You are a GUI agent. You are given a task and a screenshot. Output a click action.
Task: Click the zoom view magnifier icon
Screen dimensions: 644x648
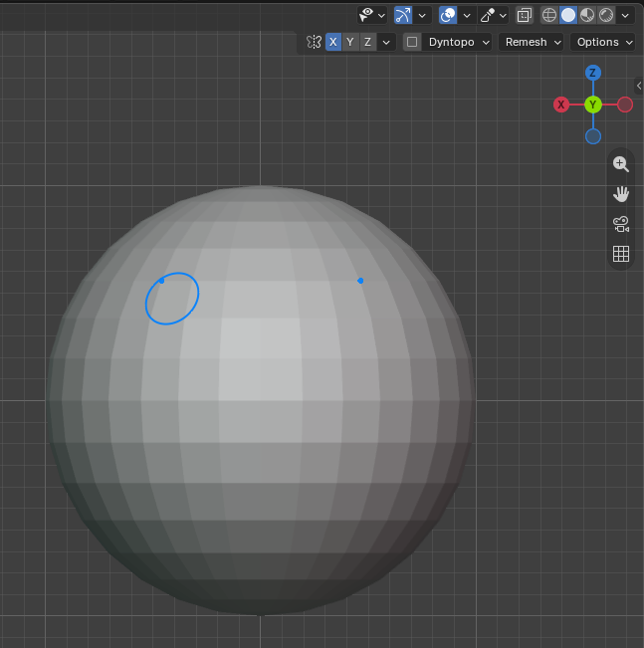pos(620,164)
